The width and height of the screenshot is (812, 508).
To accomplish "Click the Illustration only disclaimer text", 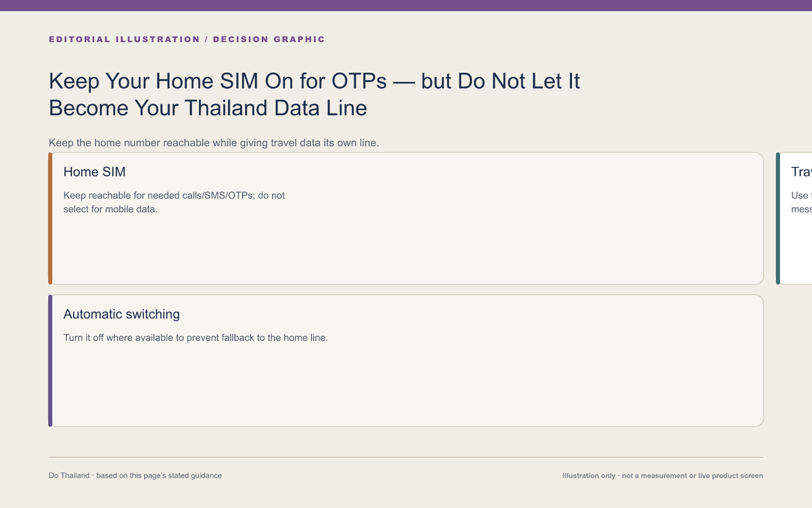I will tap(663, 475).
